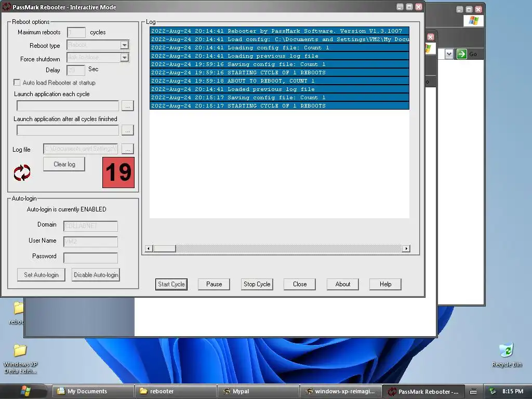
Task: Switch to rebooter folder taskbar item
Action: coord(176,391)
